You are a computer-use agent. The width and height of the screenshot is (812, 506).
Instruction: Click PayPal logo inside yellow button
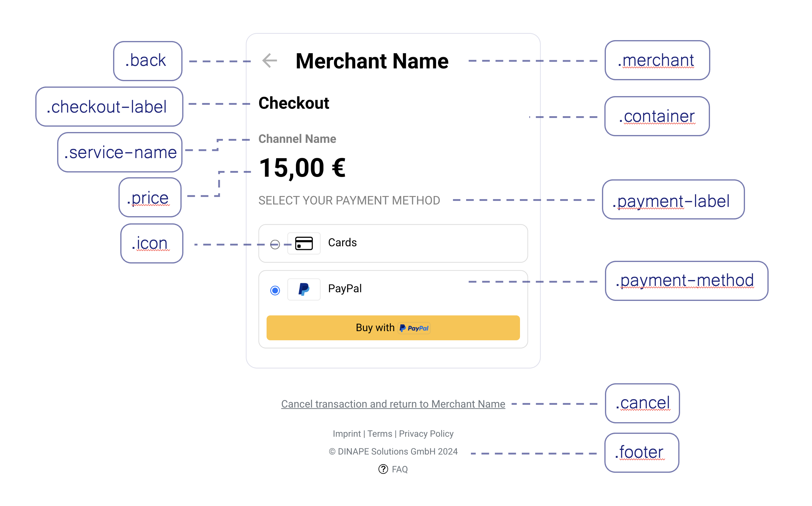(x=414, y=328)
